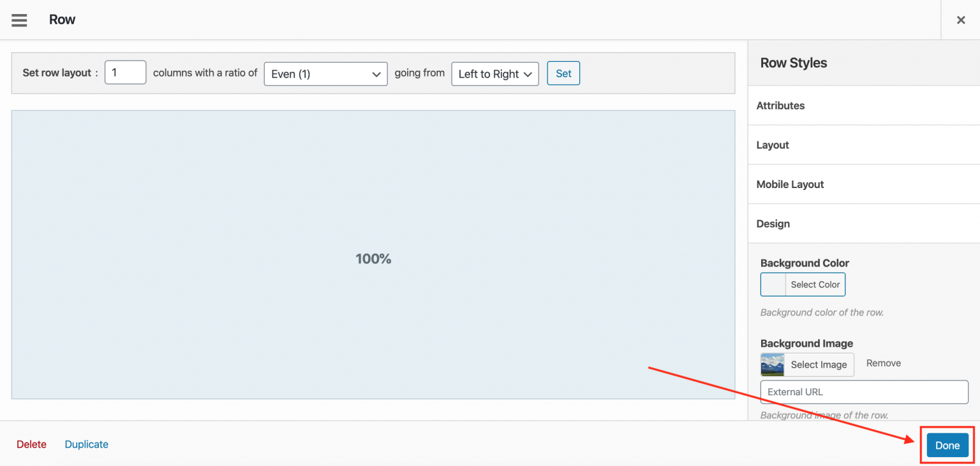Collapse the Design section
Image resolution: width=980 pixels, height=466 pixels.
coord(864,224)
